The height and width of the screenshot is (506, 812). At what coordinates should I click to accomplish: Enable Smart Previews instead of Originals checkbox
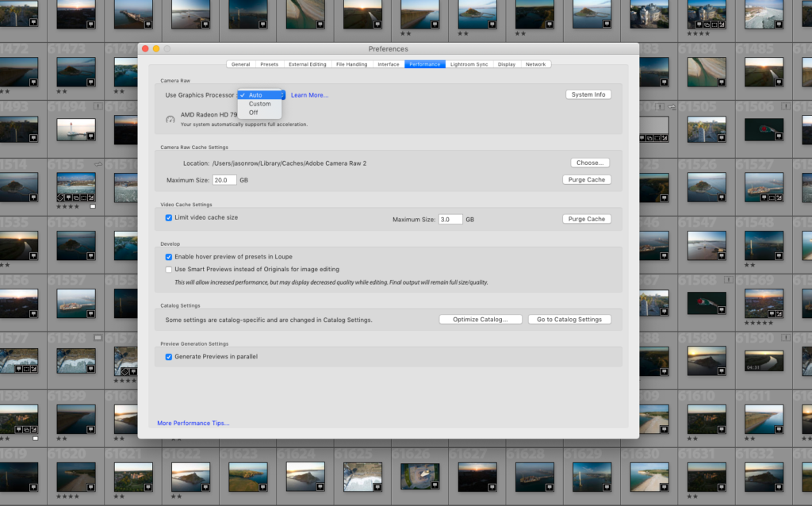[168, 270]
